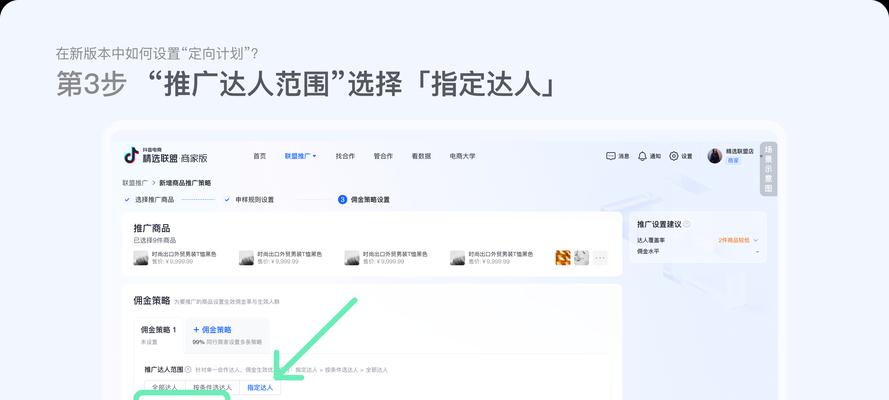The width and height of the screenshot is (889, 400).
Task: Choose 按条件选达人 range option
Action: (x=213, y=388)
